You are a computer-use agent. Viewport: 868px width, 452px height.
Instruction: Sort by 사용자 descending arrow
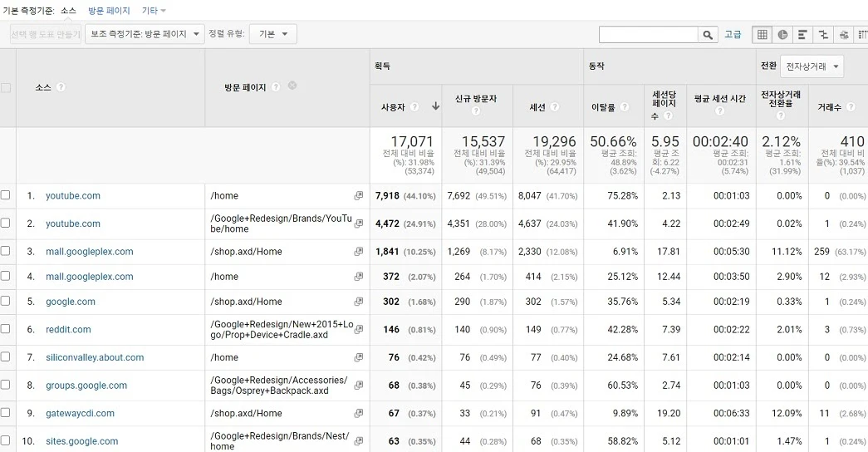(435, 106)
